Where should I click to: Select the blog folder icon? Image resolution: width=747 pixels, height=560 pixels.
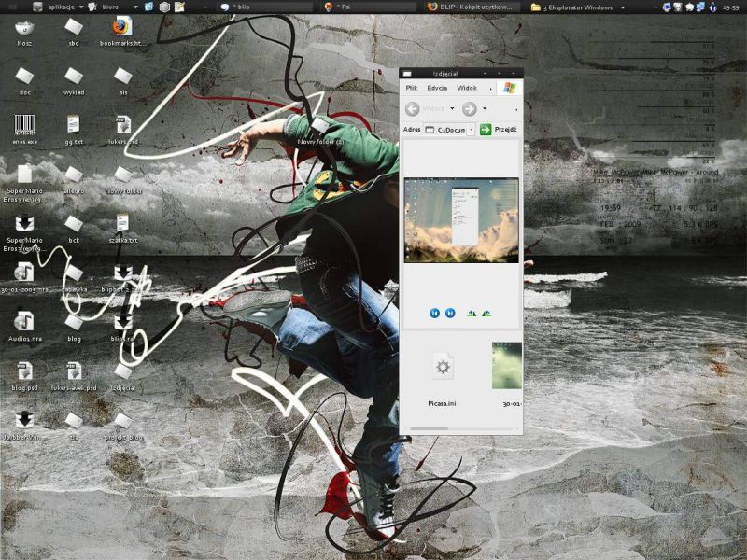click(74, 322)
